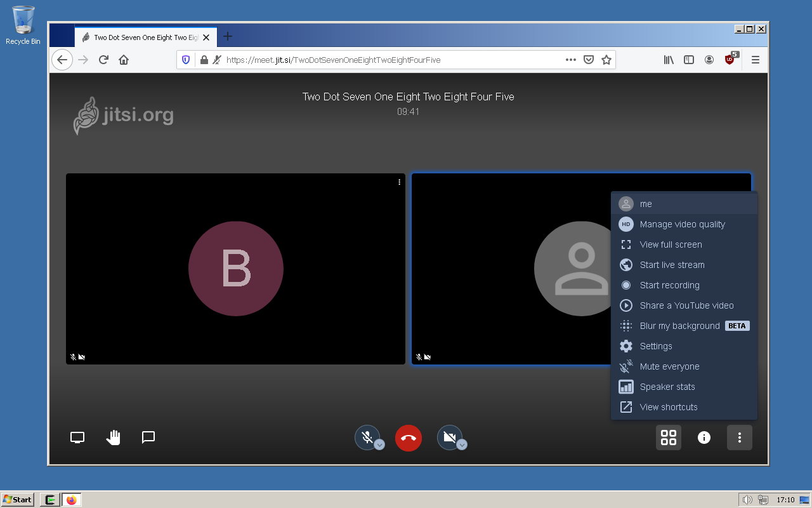Open participant B's three-dot menu
The height and width of the screenshot is (508, 812).
pos(399,182)
